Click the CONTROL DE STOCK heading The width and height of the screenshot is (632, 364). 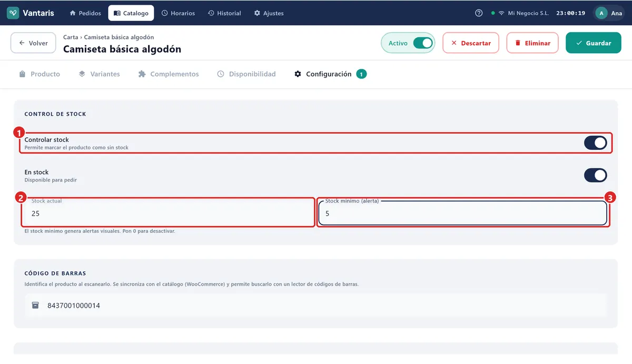(x=55, y=114)
